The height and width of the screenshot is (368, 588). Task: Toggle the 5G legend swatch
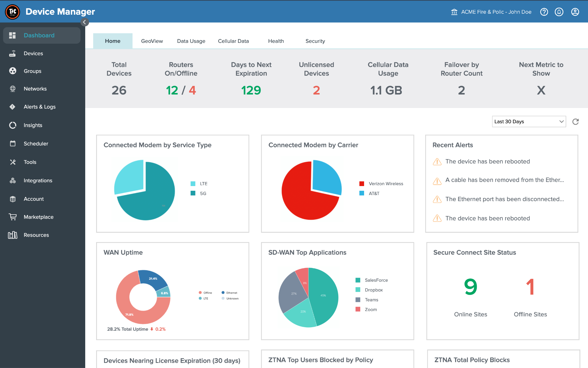(x=193, y=193)
